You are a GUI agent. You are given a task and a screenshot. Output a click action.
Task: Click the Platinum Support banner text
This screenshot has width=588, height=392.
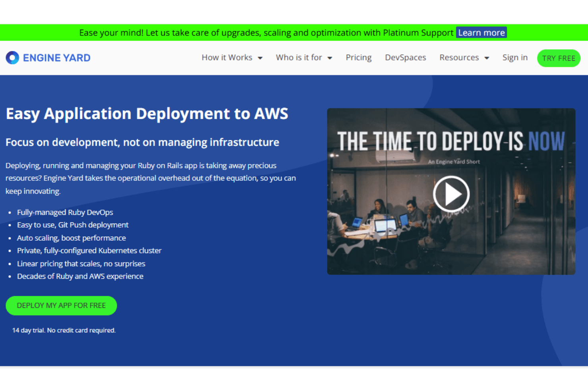[266, 33]
